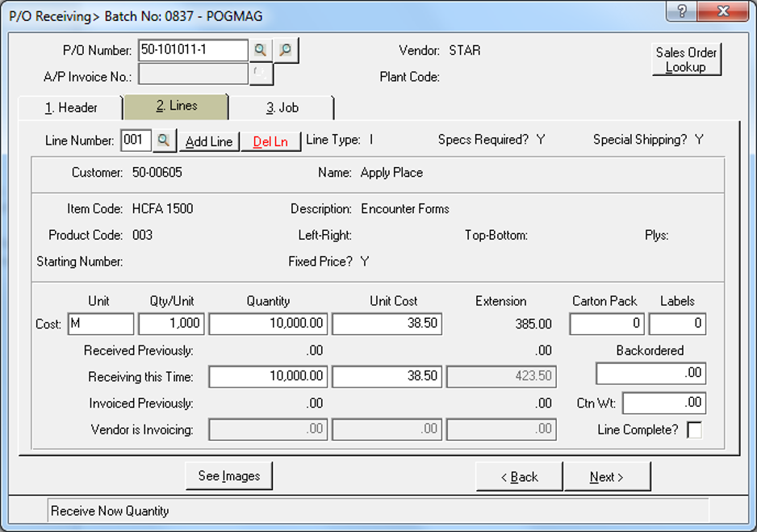Click the Sales Order Lookup button
The height and width of the screenshot is (532, 757).
[x=686, y=60]
